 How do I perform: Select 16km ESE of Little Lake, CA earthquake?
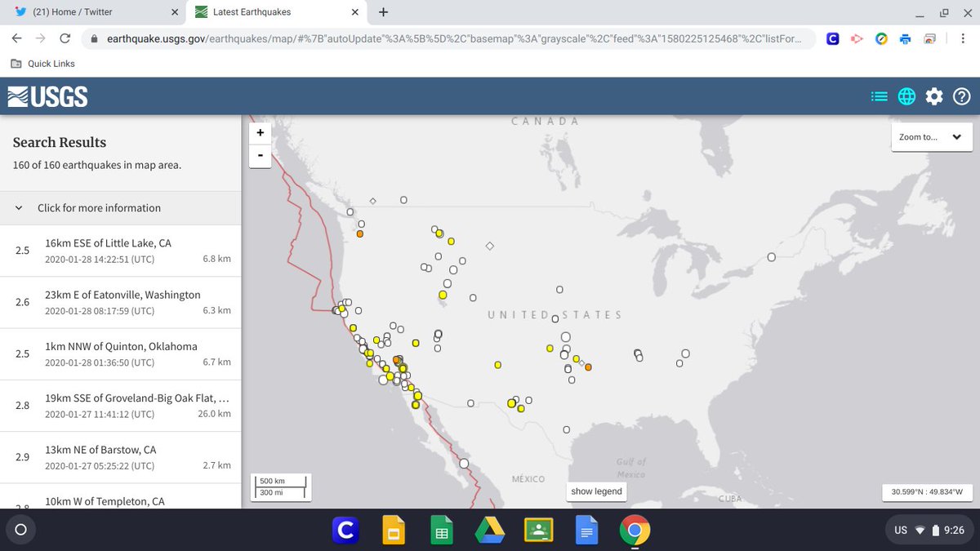point(120,251)
